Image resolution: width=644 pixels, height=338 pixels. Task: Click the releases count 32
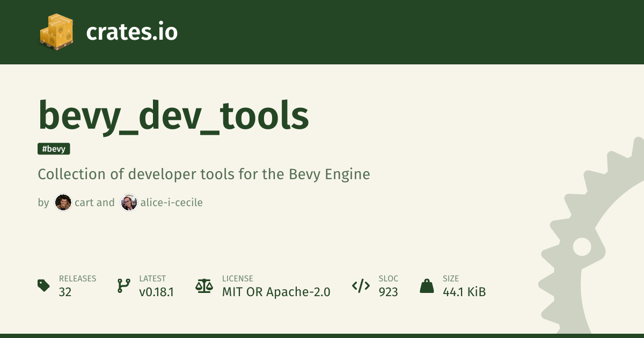coord(65,292)
